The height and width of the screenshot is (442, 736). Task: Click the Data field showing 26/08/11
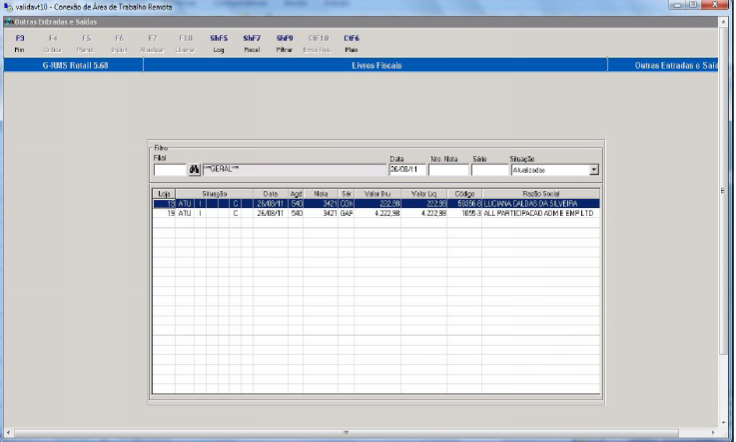pos(407,170)
